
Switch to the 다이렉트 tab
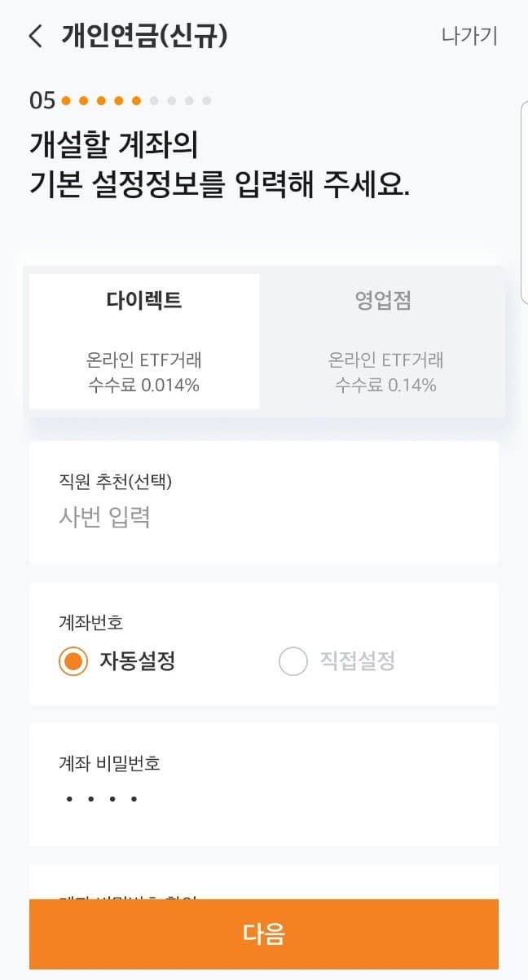[x=143, y=337]
